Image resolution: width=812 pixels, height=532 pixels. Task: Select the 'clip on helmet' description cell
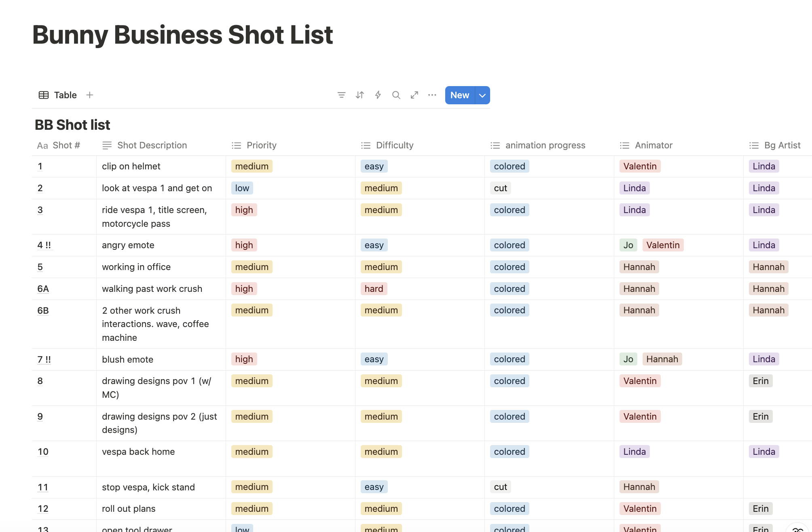pos(161,166)
